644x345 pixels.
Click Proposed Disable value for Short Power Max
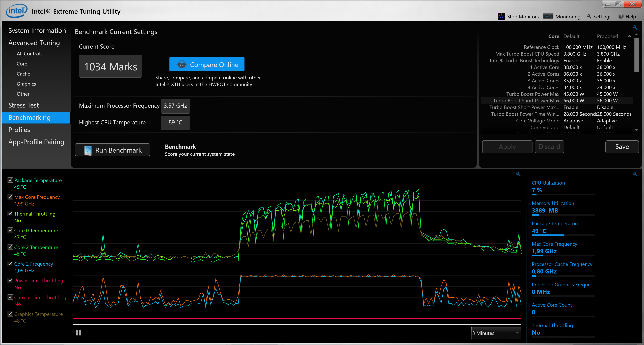tap(605, 107)
